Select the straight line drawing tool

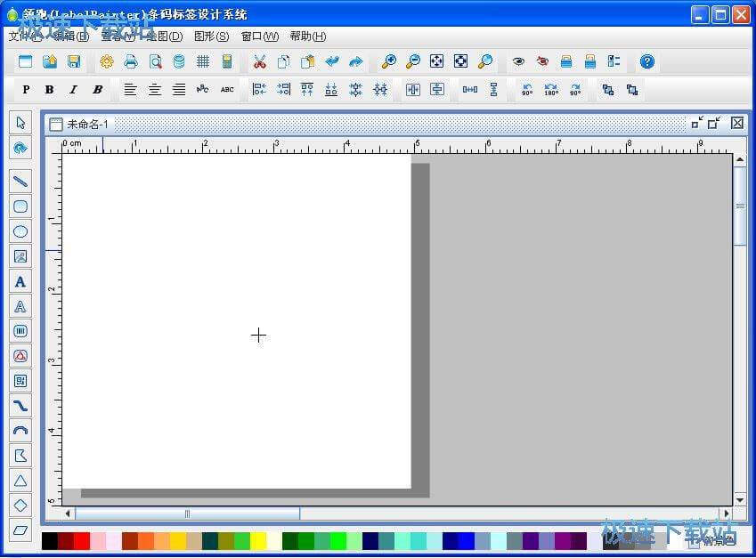click(20, 182)
